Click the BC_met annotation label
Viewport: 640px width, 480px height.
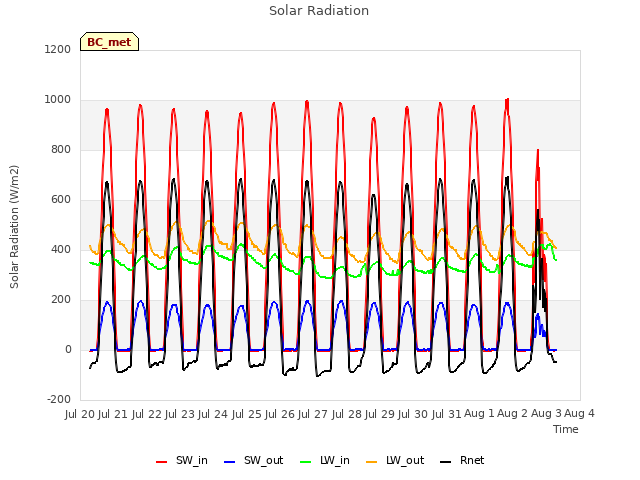click(x=109, y=42)
